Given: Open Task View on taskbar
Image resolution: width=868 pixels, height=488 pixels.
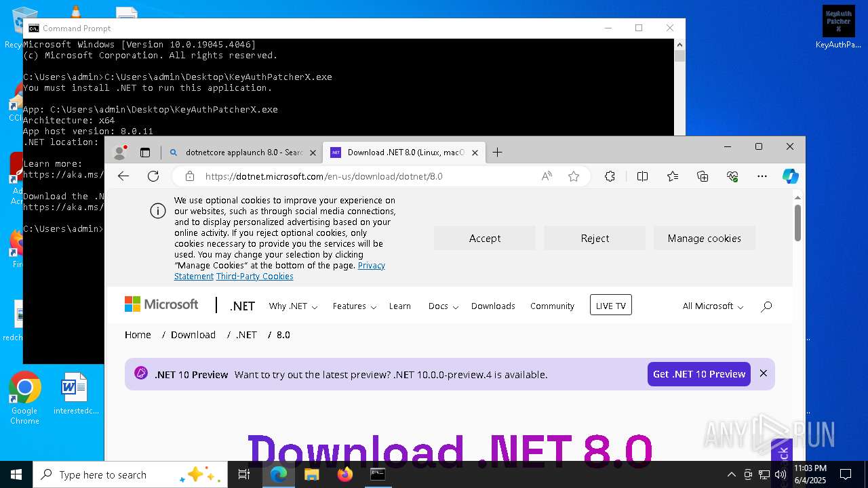Looking at the screenshot, I should pos(244,474).
